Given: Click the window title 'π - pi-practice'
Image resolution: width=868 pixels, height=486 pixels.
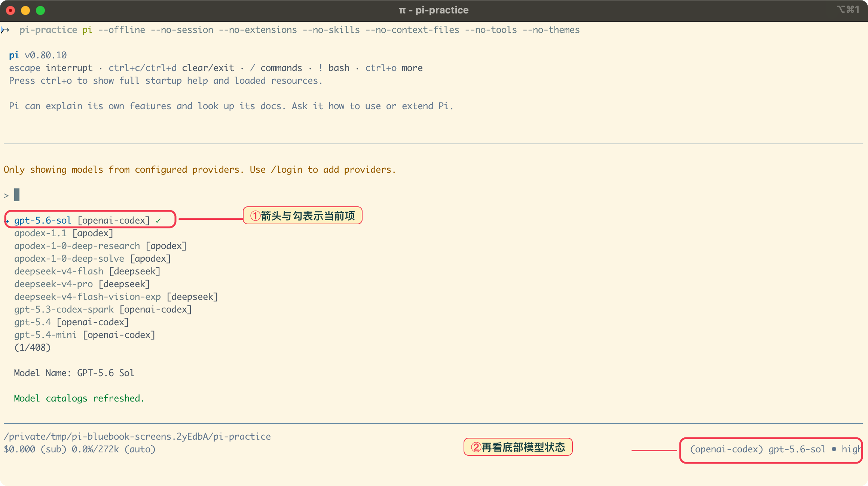Looking at the screenshot, I should (x=434, y=10).
